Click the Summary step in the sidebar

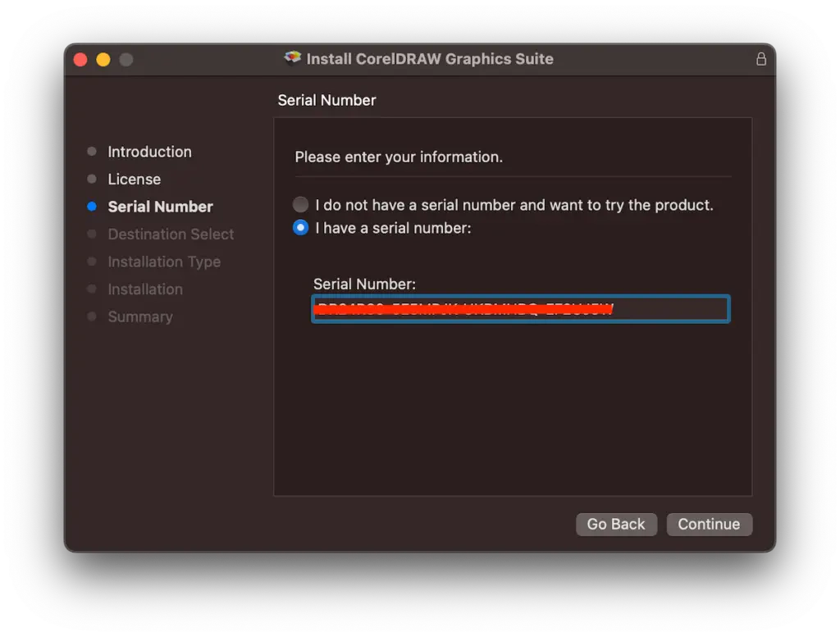pyautogui.click(x=140, y=316)
